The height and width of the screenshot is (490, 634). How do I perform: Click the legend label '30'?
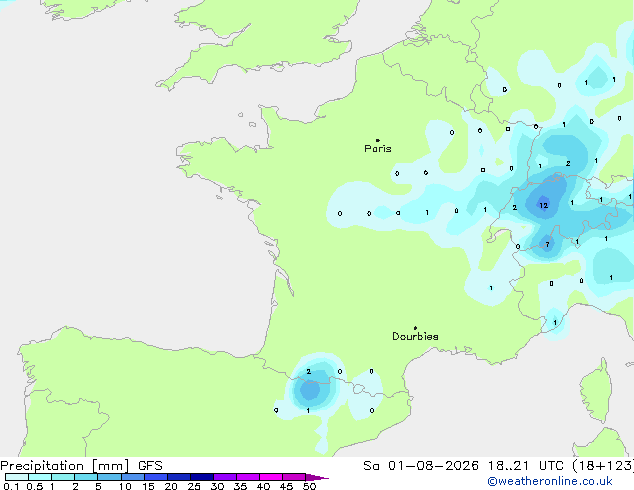(x=217, y=486)
